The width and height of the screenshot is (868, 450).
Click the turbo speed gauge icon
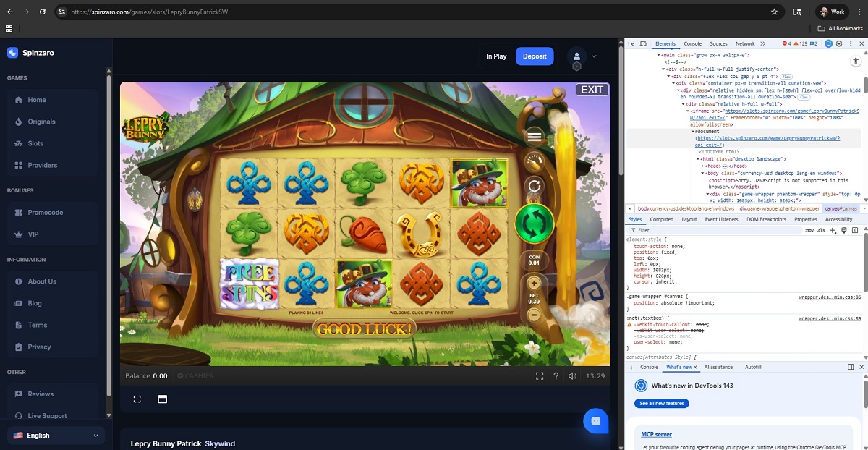click(535, 161)
